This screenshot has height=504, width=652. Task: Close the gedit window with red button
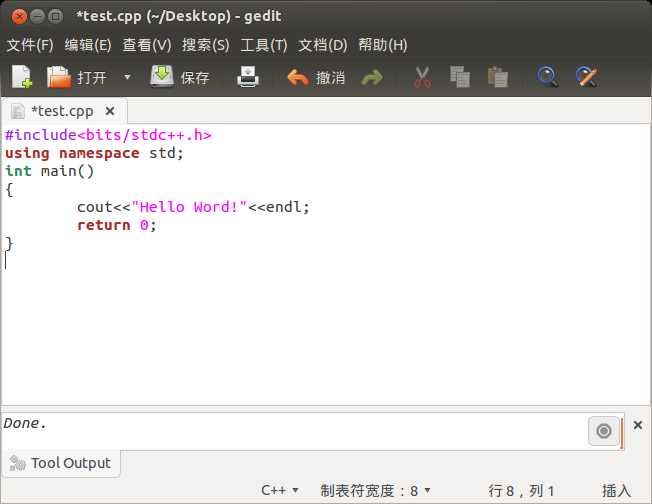19,17
